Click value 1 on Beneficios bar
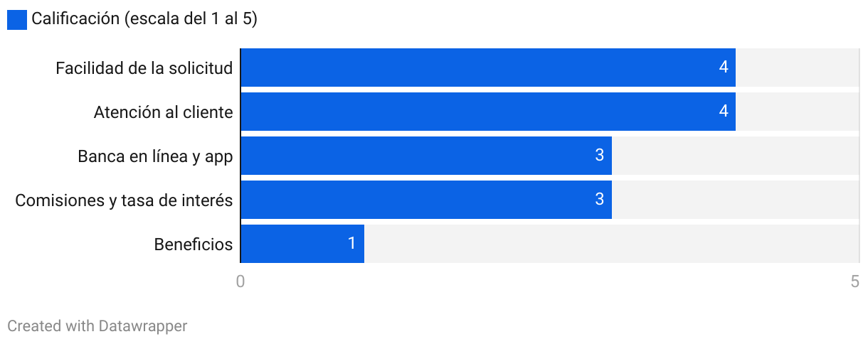Screen dimensions: 868x344 pos(351,244)
